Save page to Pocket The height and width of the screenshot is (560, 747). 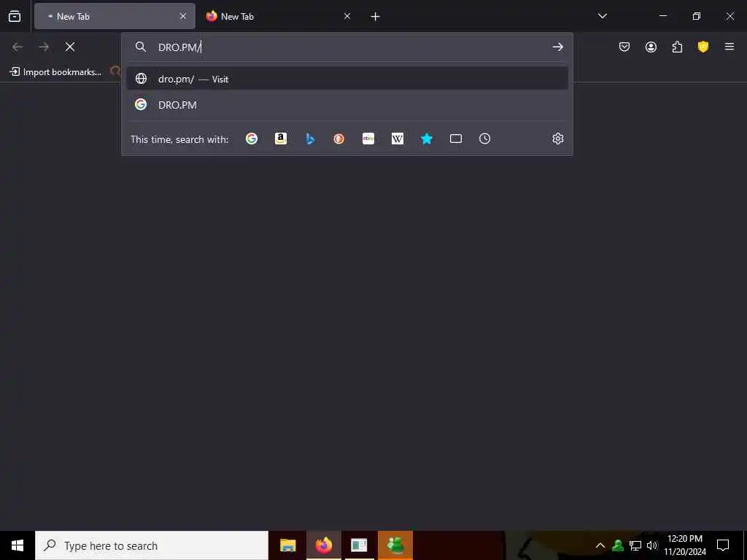[x=624, y=47]
